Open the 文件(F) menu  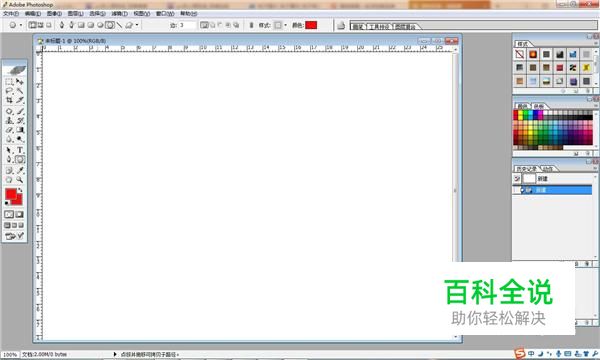(x=11, y=13)
